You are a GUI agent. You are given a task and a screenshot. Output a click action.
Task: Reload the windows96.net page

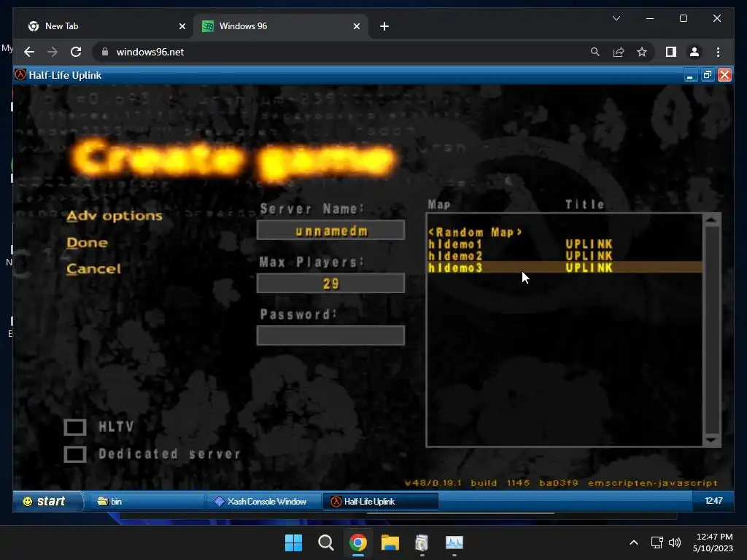coord(76,52)
